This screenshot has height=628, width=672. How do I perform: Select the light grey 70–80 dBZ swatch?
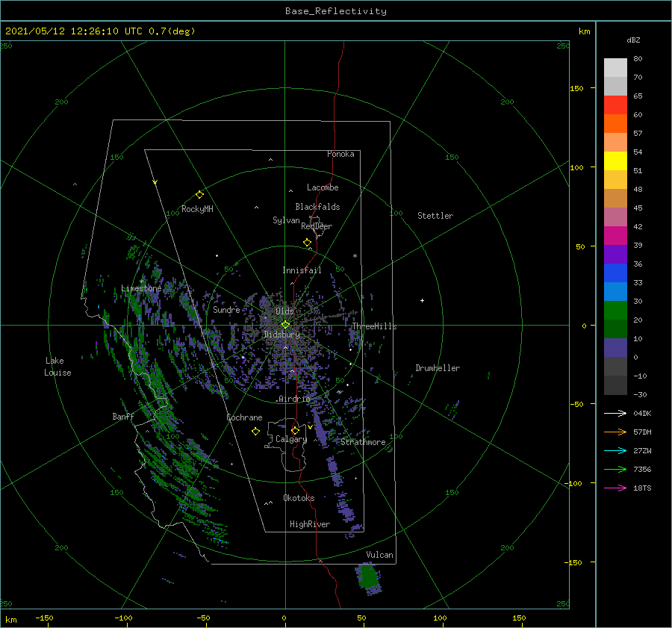pyautogui.click(x=615, y=68)
